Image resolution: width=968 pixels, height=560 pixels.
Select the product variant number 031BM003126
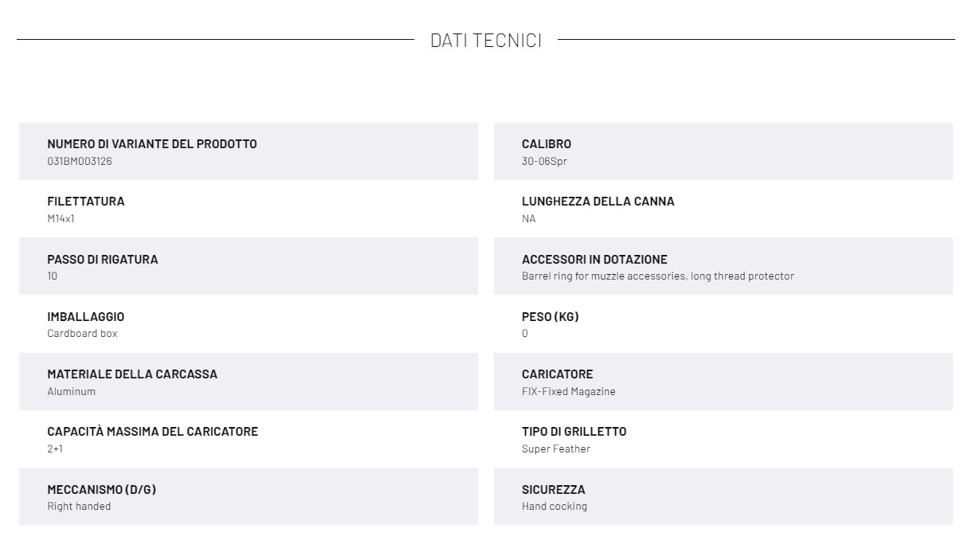point(80,161)
